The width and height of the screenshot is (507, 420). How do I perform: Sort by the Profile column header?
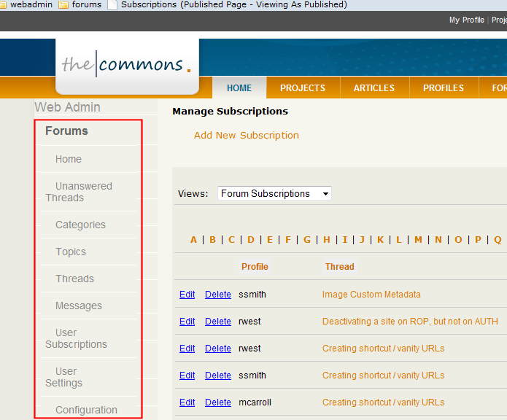tap(255, 267)
